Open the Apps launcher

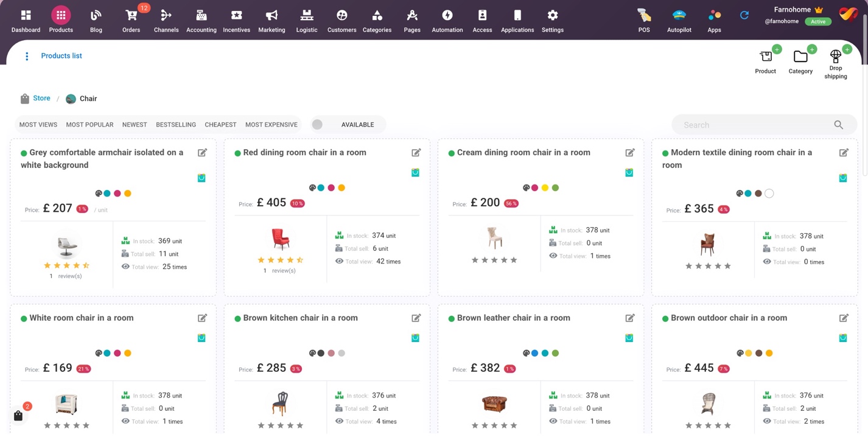click(x=715, y=20)
